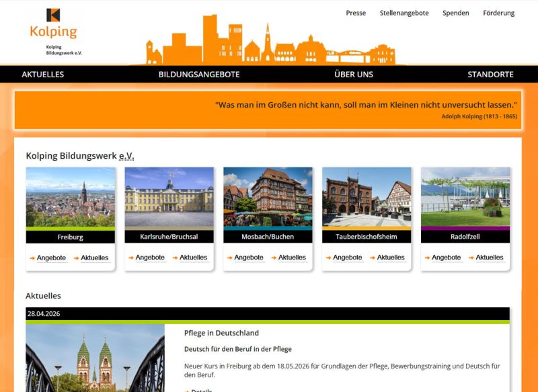This screenshot has width=538, height=392.
Task: Click the Radolfzell location title bar
Action: (x=465, y=237)
